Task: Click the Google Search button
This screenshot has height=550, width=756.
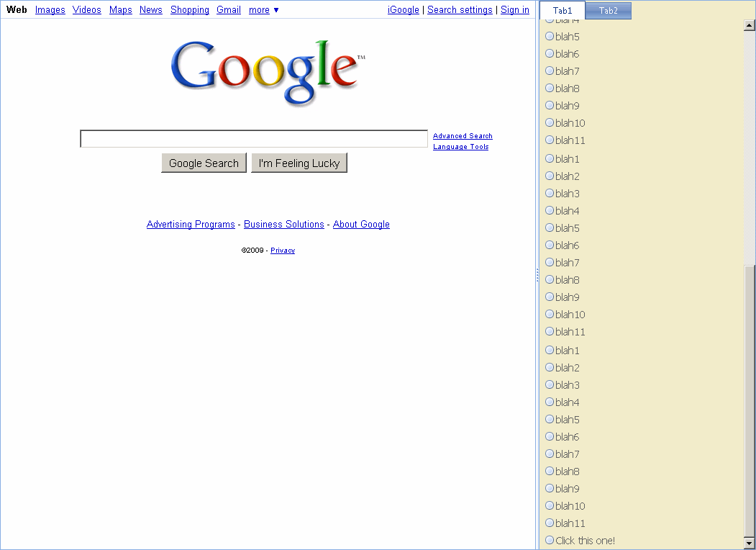Action: tap(204, 163)
